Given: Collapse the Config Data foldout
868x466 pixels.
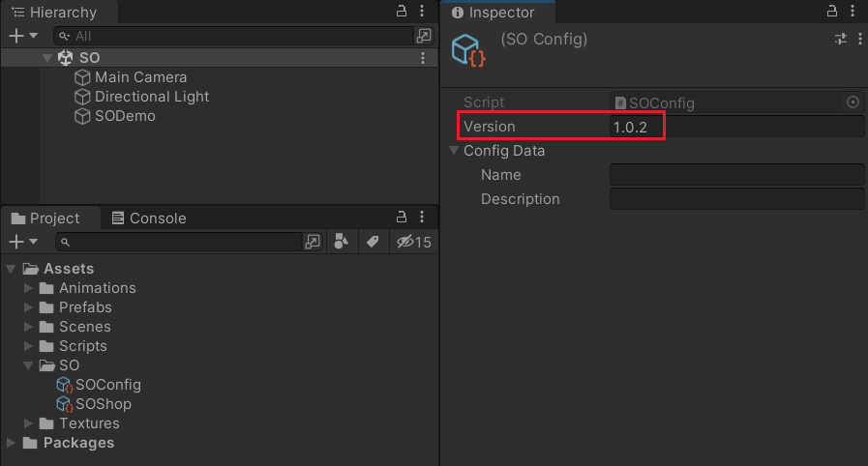Looking at the screenshot, I should click(454, 151).
